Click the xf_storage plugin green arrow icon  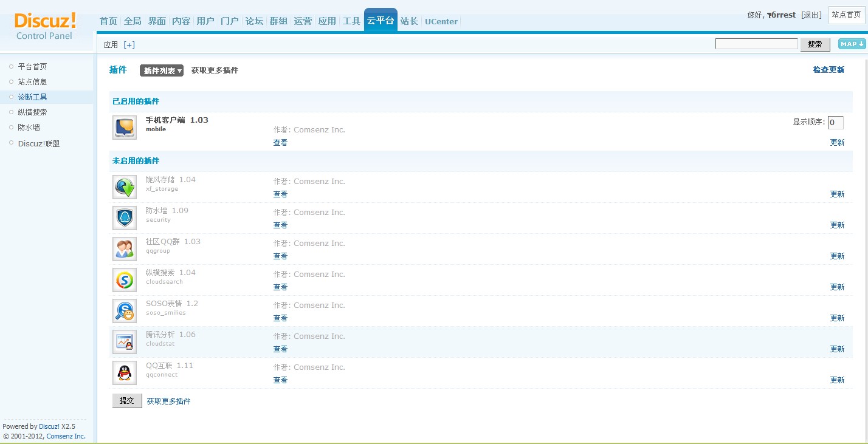coord(125,187)
